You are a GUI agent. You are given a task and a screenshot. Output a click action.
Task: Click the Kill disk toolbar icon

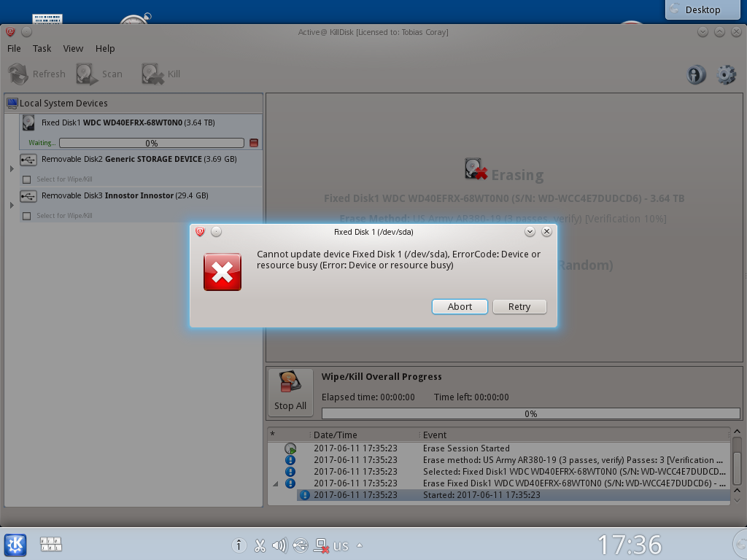tap(152, 74)
